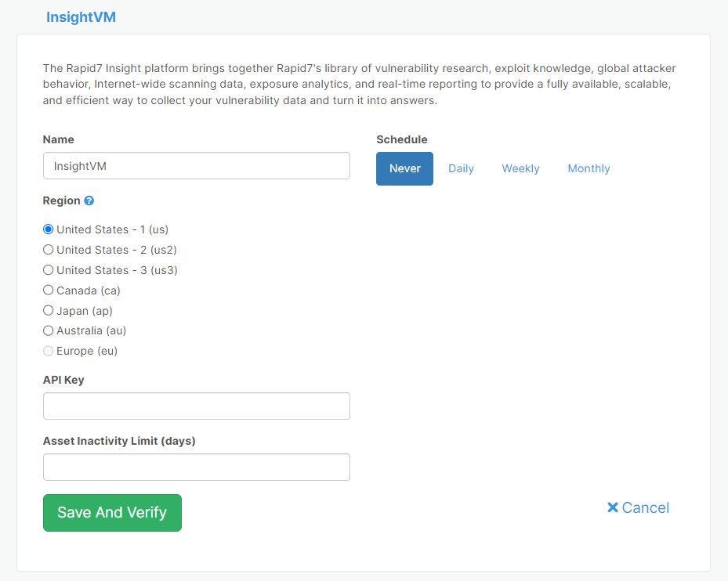Click the InsightVM page title

click(81, 16)
